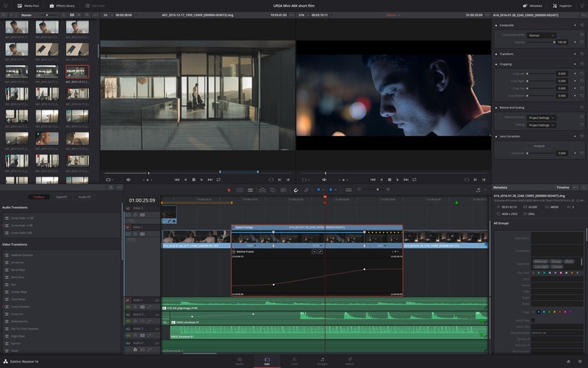Show the Metadata panel
588x368 pixels.
point(532,5)
